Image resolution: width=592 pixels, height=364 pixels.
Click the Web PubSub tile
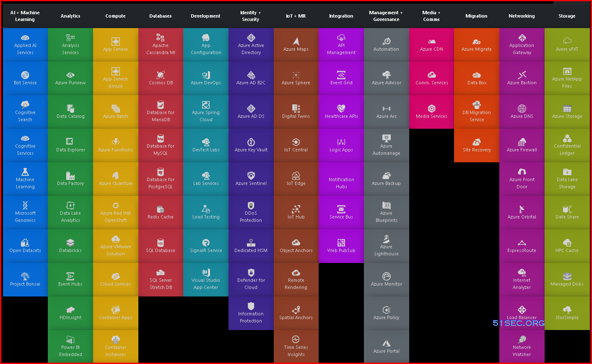341,246
